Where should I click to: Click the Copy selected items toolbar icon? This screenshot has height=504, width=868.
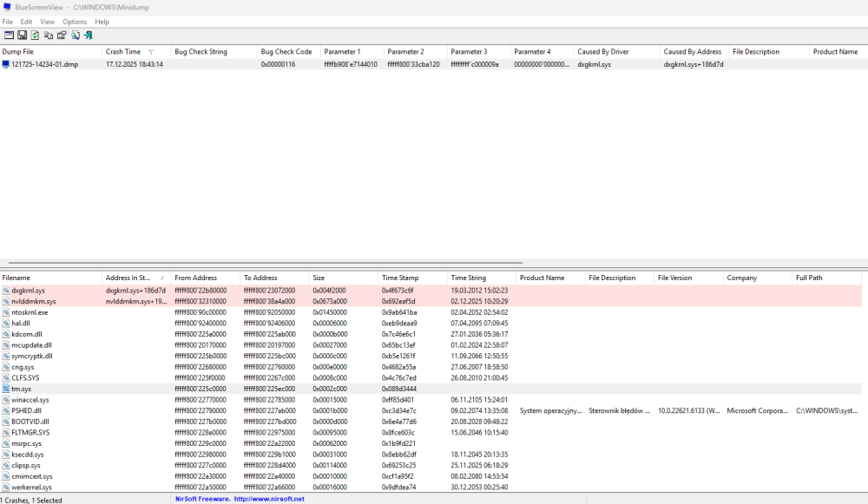49,35
